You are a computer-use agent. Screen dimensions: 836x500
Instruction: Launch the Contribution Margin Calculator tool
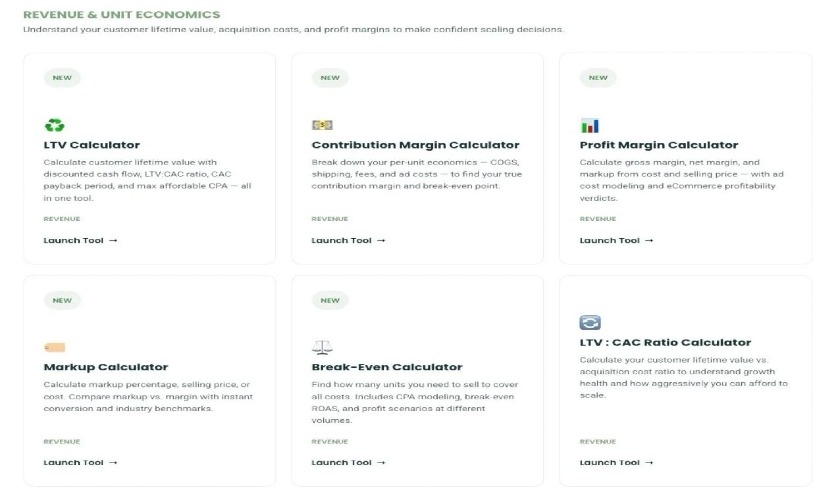click(348, 240)
